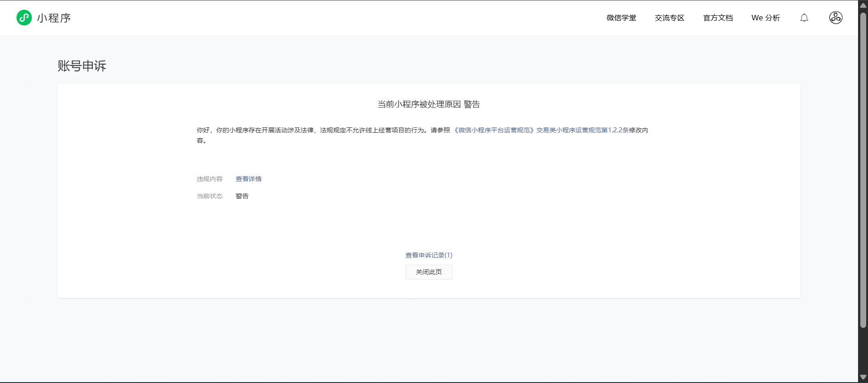Click the 账号申诉 page heading

82,66
